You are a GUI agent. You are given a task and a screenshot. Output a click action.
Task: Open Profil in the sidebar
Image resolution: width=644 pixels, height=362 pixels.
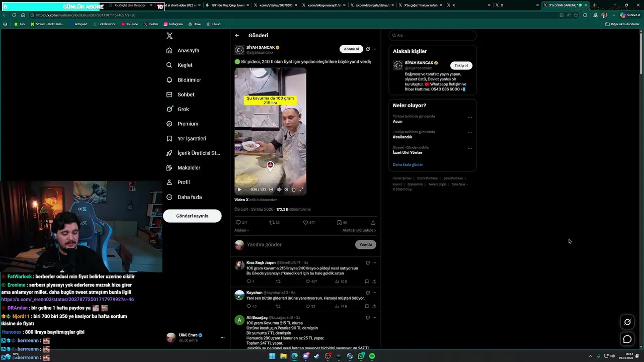[x=178, y=182]
